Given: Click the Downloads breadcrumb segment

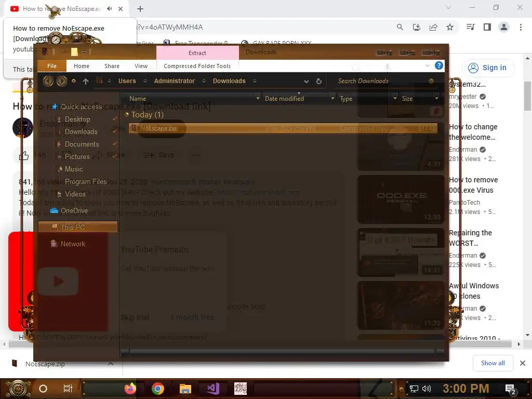Looking at the screenshot, I should 229,81.
